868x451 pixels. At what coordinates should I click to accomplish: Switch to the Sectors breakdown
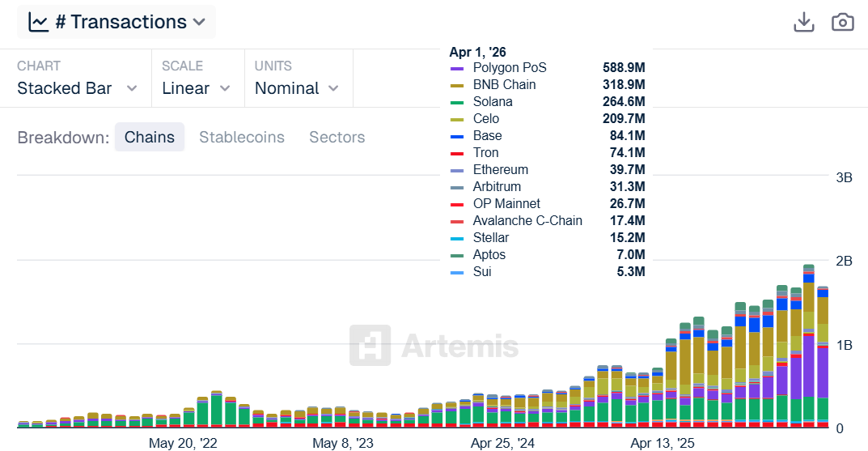[x=337, y=137]
